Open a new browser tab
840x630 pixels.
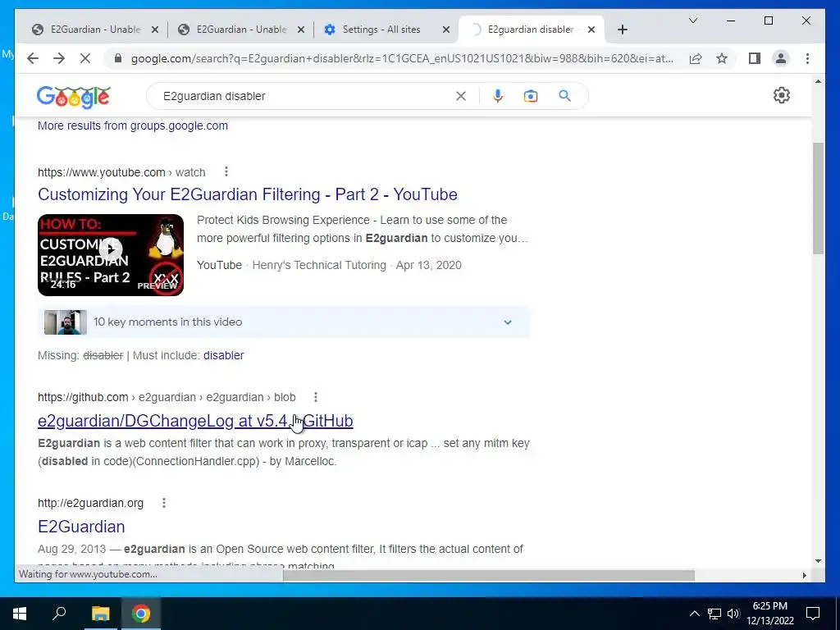point(622,30)
